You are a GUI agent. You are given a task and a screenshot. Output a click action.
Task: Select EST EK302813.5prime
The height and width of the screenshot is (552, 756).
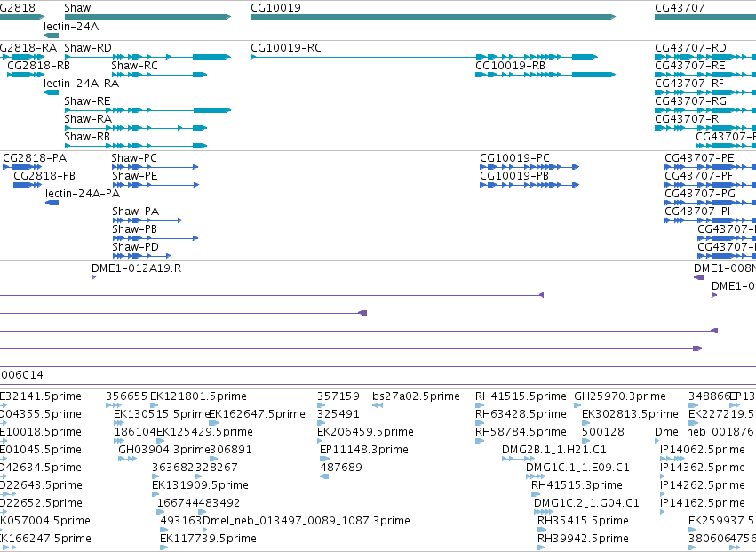[x=630, y=414]
